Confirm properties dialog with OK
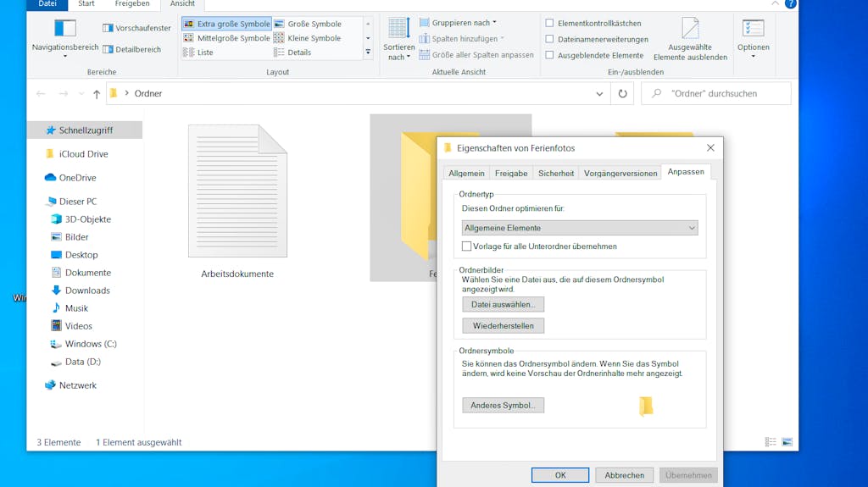This screenshot has height=487, width=868. (560, 475)
